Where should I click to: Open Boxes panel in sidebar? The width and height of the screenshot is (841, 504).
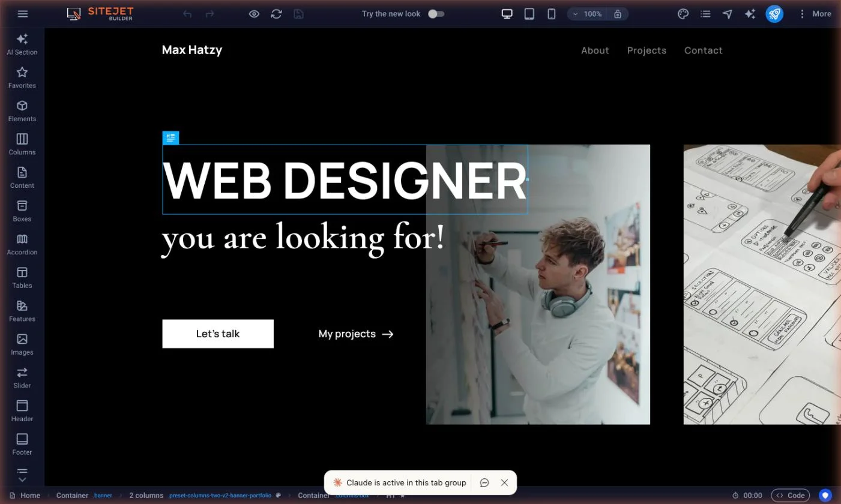tap(22, 211)
